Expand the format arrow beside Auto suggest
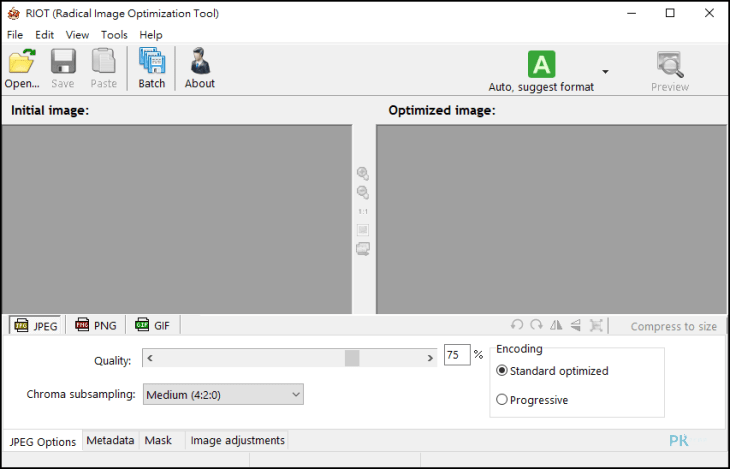Screen dimensions: 730x469 coord(605,72)
